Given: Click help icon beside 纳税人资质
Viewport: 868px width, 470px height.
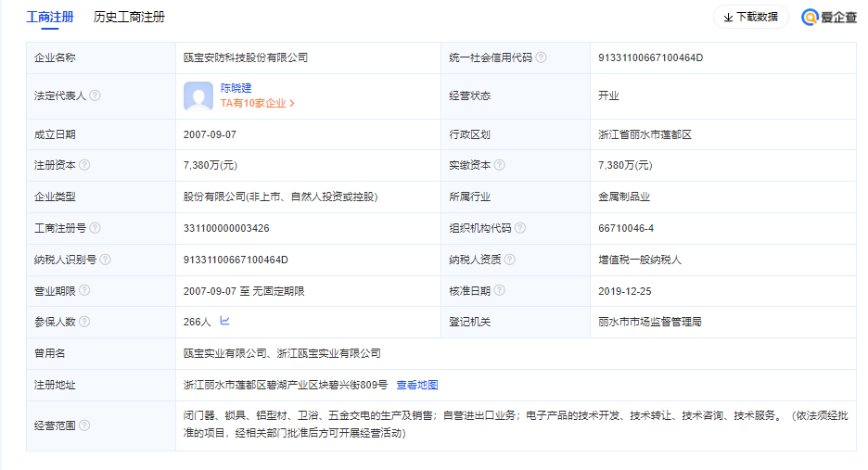Looking at the screenshot, I should [x=510, y=260].
